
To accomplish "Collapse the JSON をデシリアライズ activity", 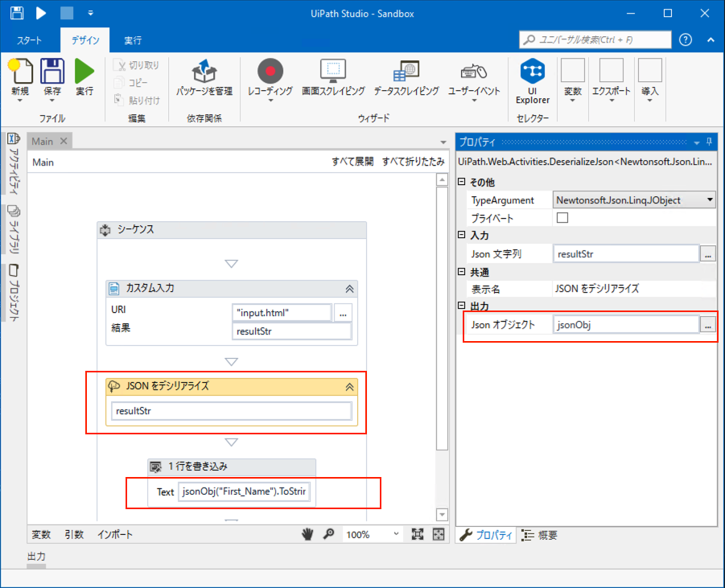I will [x=349, y=387].
